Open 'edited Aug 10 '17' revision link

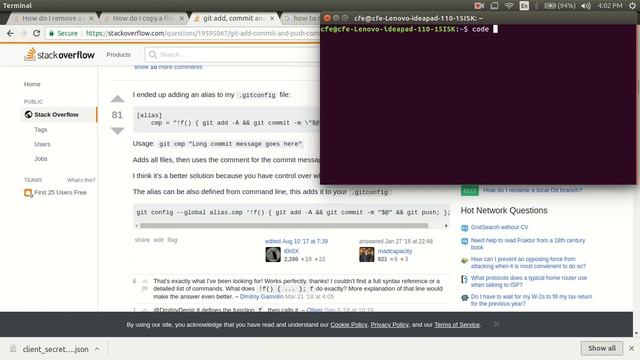[297, 241]
